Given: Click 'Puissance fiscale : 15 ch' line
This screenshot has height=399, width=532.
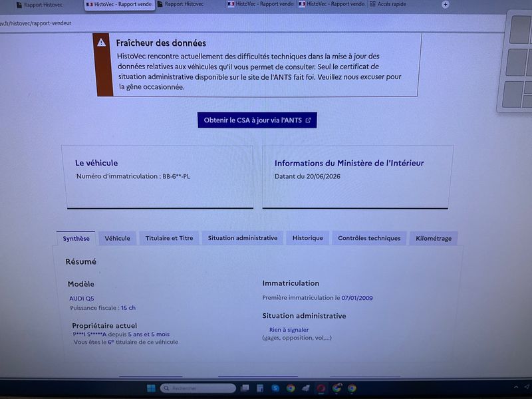Looking at the screenshot, I should point(103,308).
